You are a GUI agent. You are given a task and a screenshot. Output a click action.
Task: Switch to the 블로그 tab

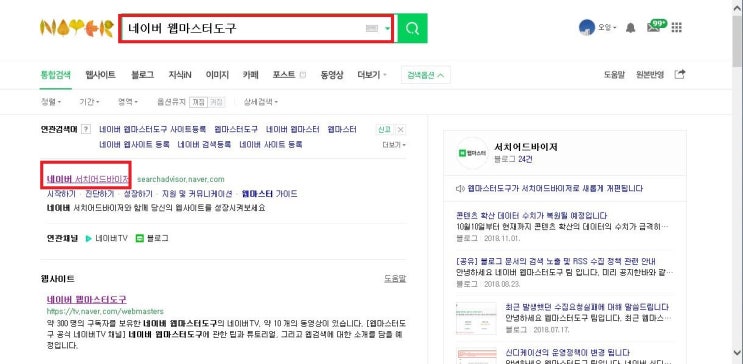tap(143, 74)
